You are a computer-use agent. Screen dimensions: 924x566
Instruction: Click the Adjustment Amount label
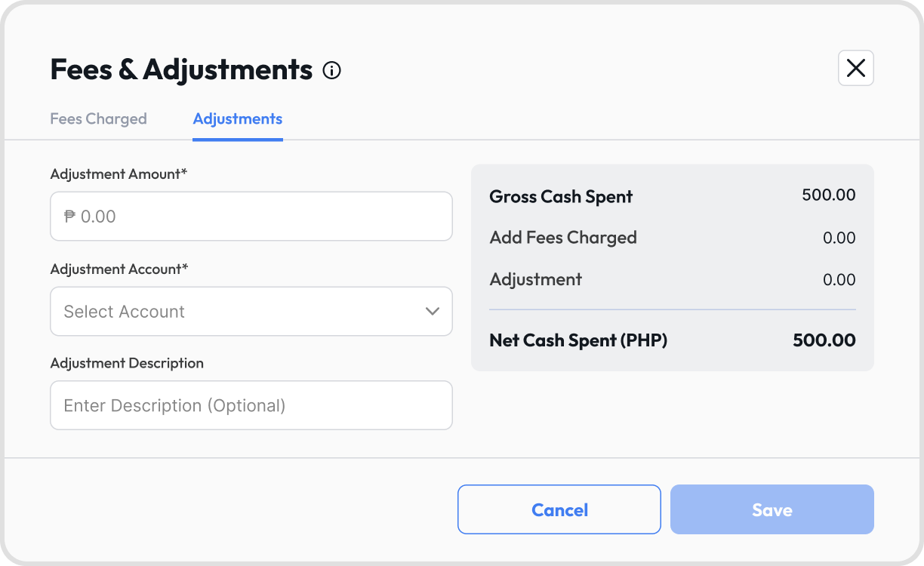pyautogui.click(x=119, y=174)
